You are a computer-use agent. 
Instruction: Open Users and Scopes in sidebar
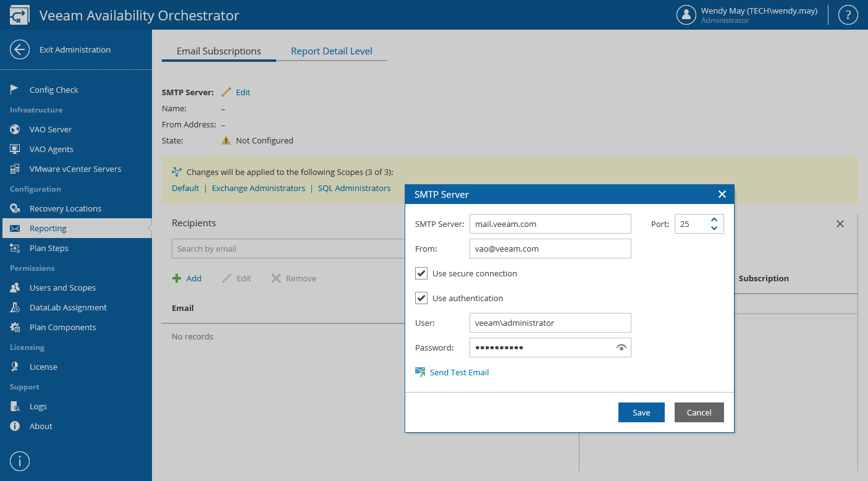coord(62,287)
